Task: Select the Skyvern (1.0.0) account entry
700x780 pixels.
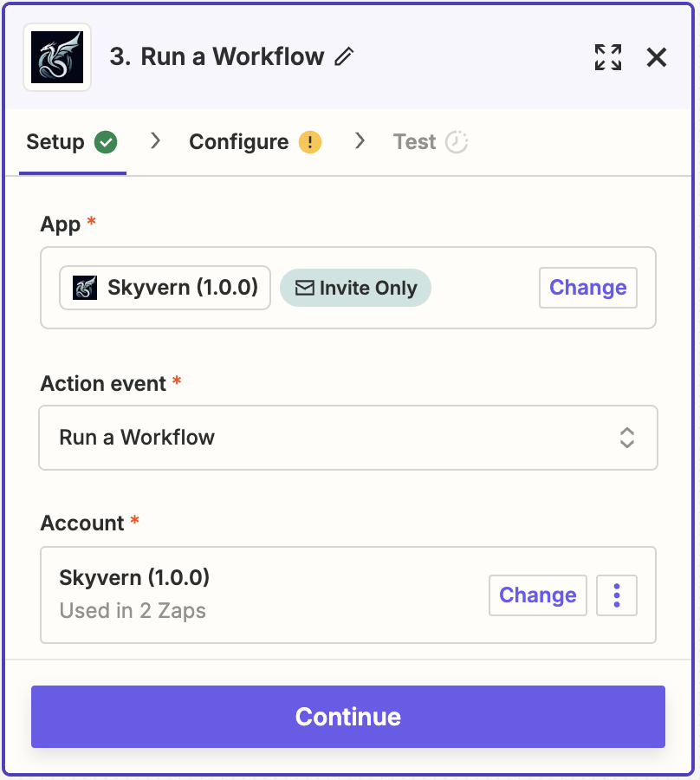Action: click(134, 577)
